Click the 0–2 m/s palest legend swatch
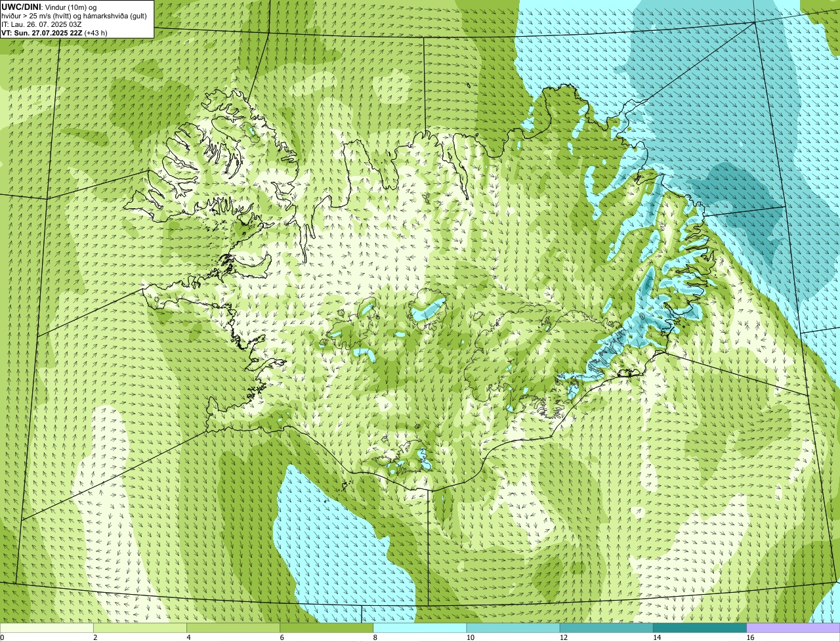This screenshot has height=642, width=840. click(47, 628)
